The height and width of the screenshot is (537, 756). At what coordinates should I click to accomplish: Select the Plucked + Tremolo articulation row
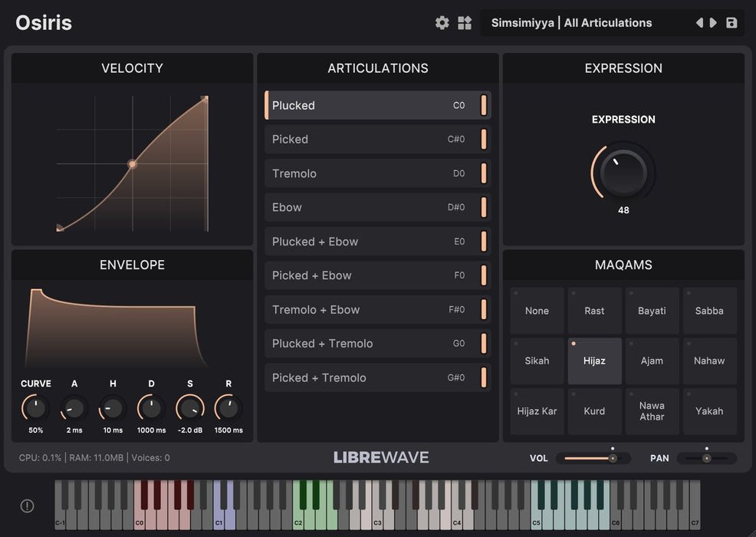click(x=368, y=344)
